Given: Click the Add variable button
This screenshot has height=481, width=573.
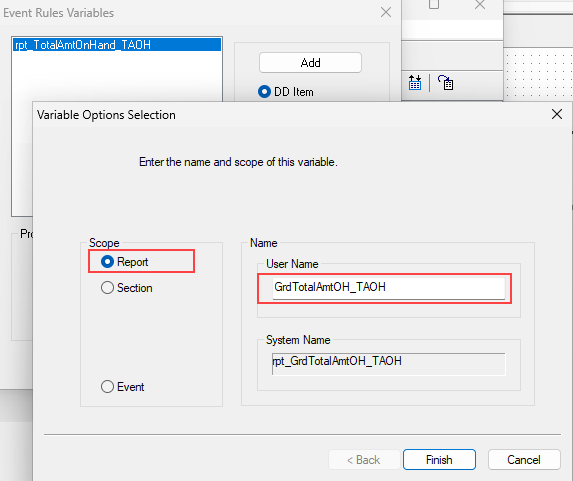Looking at the screenshot, I should [x=310, y=63].
